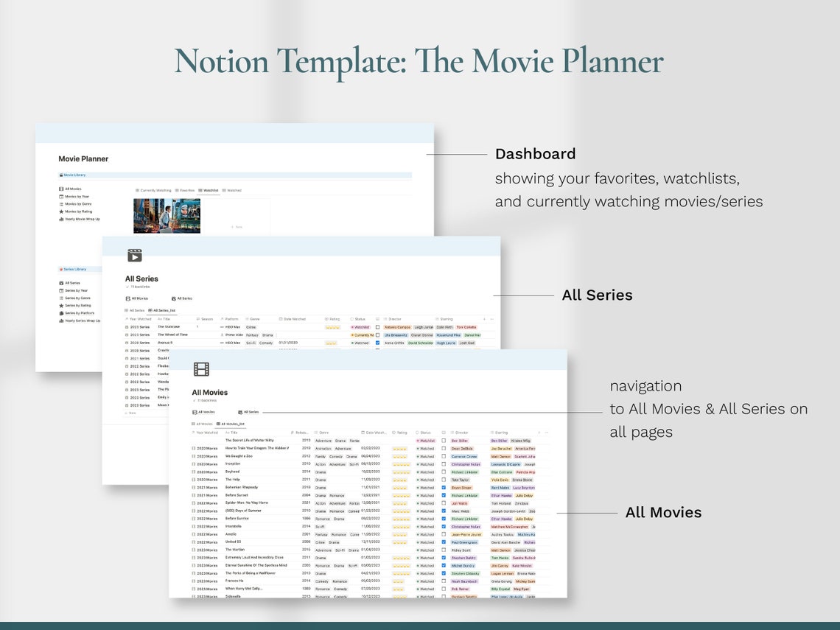Click New to add a watchlist card

click(238, 227)
